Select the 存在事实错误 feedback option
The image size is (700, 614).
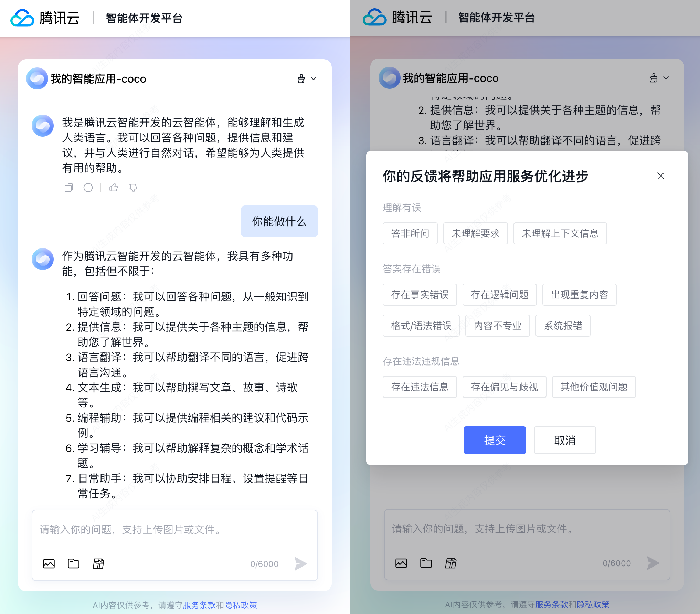pos(420,295)
